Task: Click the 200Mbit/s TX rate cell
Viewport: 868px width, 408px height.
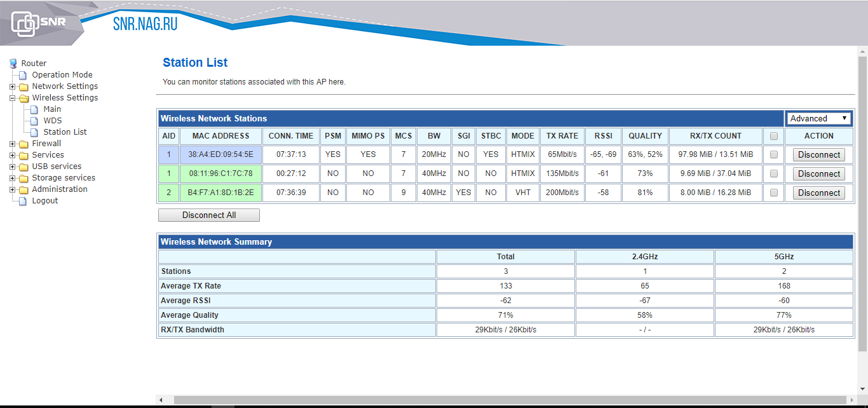Action: pos(562,193)
